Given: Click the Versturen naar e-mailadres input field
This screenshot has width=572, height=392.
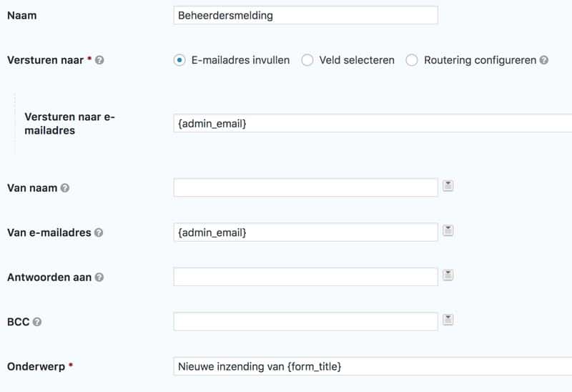Looking at the screenshot, I should click(x=373, y=123).
